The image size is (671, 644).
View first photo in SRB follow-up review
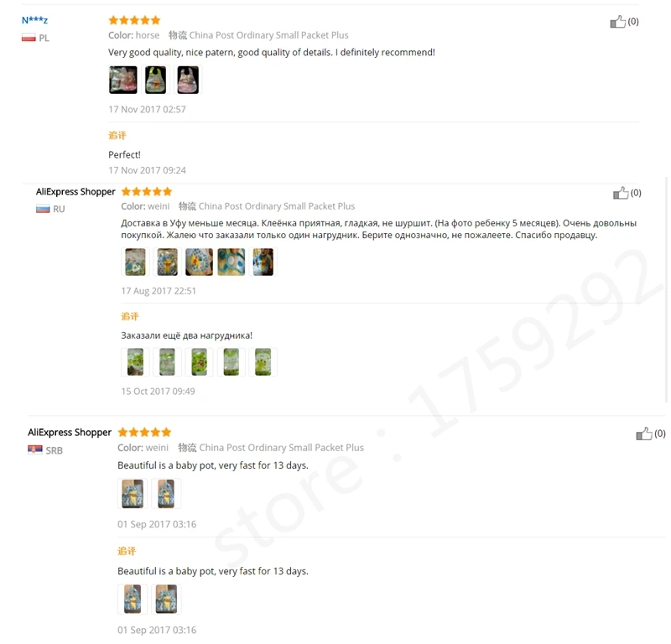click(x=133, y=599)
